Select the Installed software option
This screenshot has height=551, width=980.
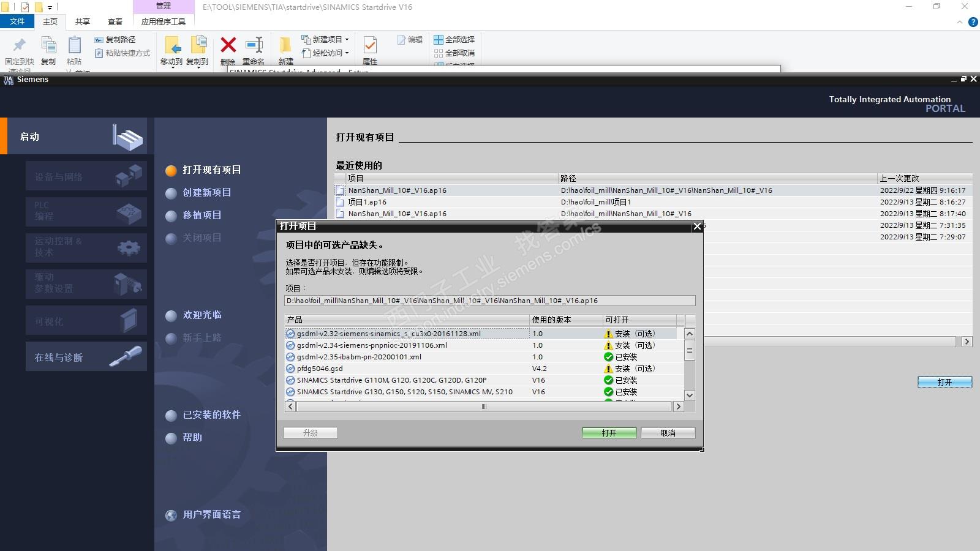click(204, 415)
